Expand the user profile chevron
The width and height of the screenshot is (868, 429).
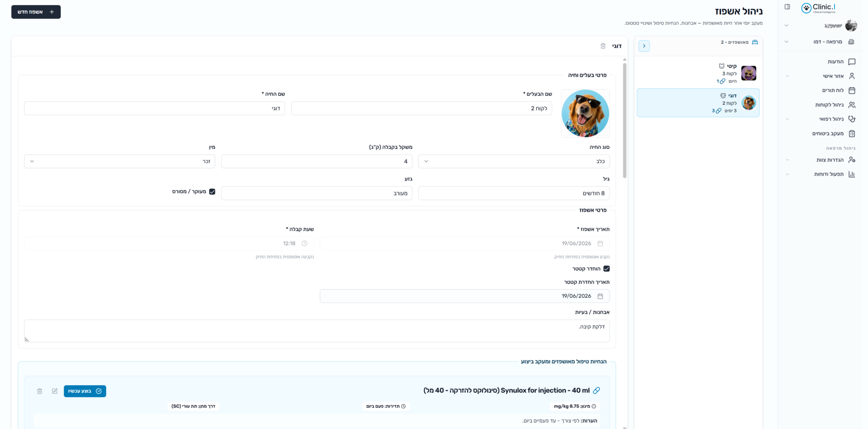[787, 26]
